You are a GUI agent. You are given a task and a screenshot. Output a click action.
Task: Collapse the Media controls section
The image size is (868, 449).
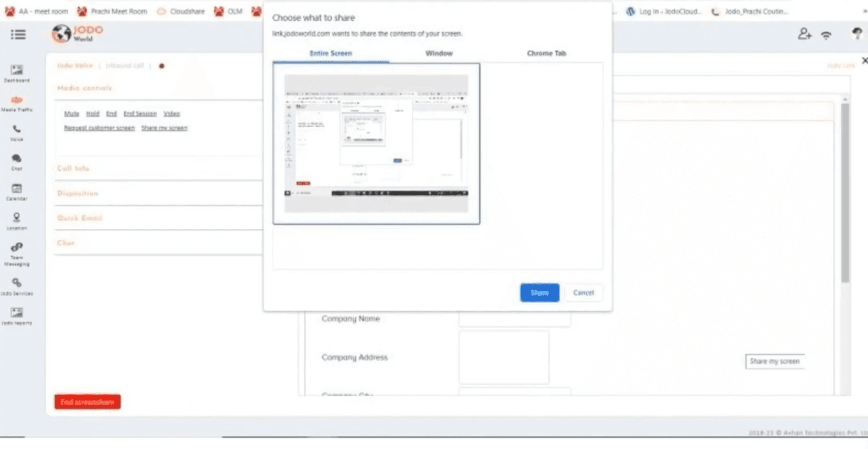[85, 88]
